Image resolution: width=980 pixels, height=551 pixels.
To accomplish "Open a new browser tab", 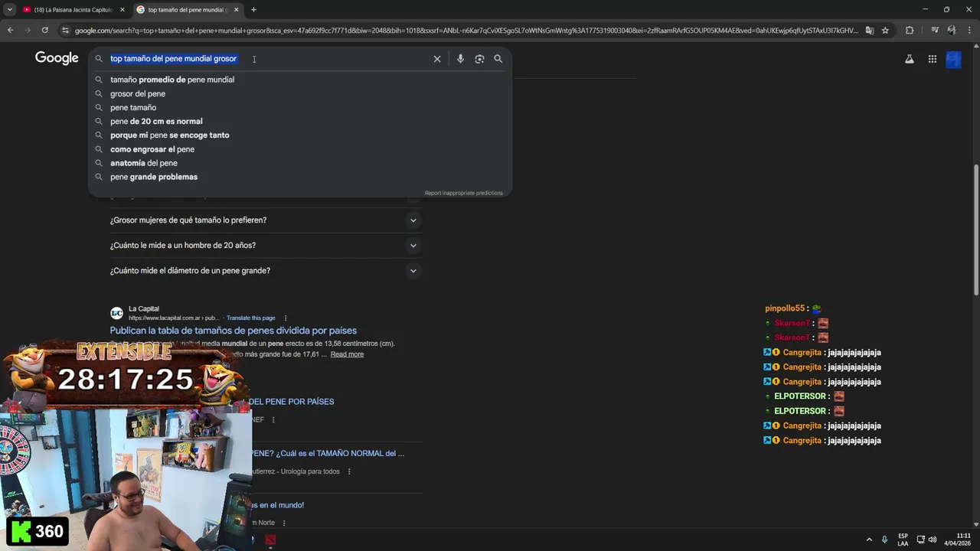I will [253, 10].
